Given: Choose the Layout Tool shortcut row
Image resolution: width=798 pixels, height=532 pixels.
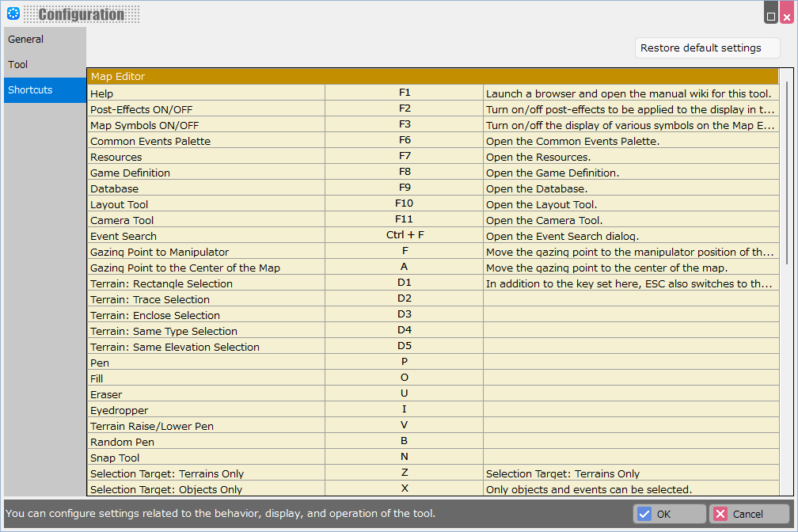Looking at the screenshot, I should click(206, 204).
